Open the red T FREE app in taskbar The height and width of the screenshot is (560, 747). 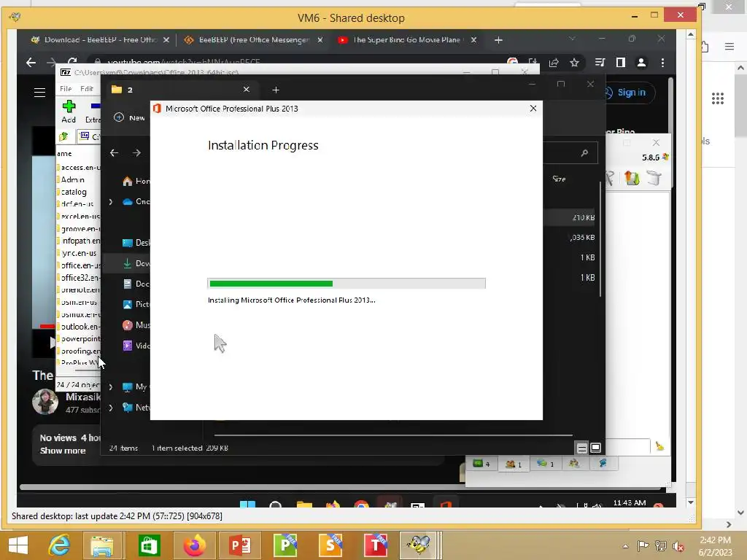coord(376,545)
